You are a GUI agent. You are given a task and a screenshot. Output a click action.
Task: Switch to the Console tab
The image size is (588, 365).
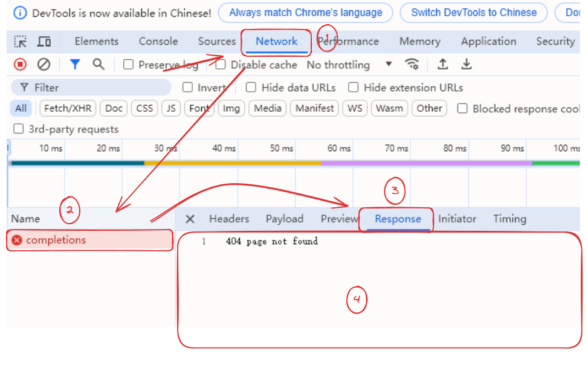(158, 42)
